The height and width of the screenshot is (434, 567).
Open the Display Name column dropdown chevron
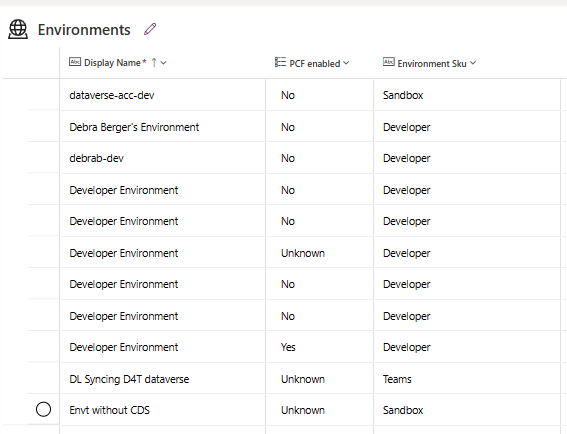coord(163,63)
